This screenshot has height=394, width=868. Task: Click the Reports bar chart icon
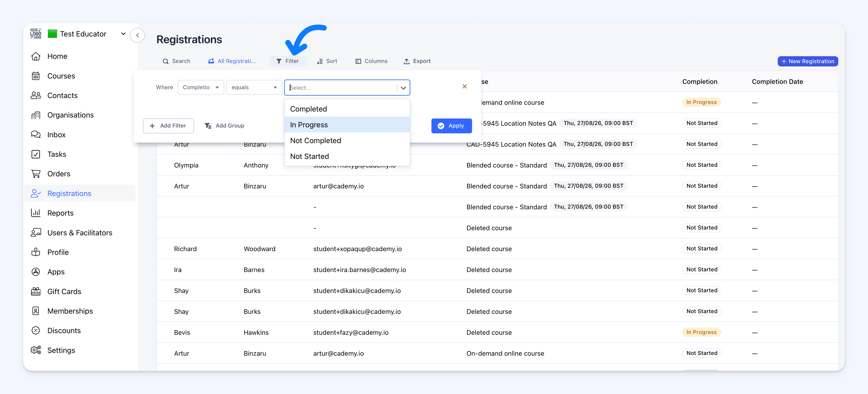click(x=36, y=213)
